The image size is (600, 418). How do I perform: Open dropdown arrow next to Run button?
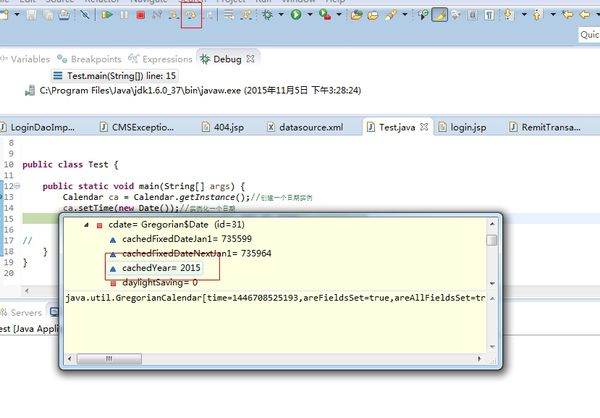point(308,15)
